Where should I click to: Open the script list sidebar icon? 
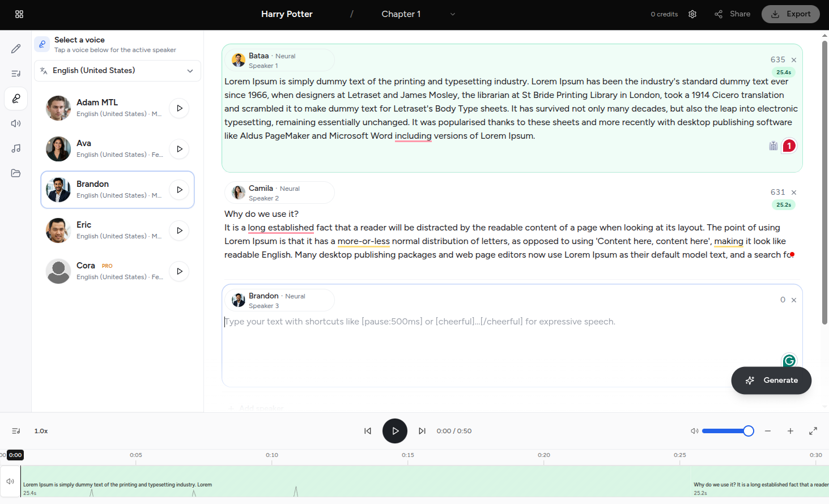16,74
